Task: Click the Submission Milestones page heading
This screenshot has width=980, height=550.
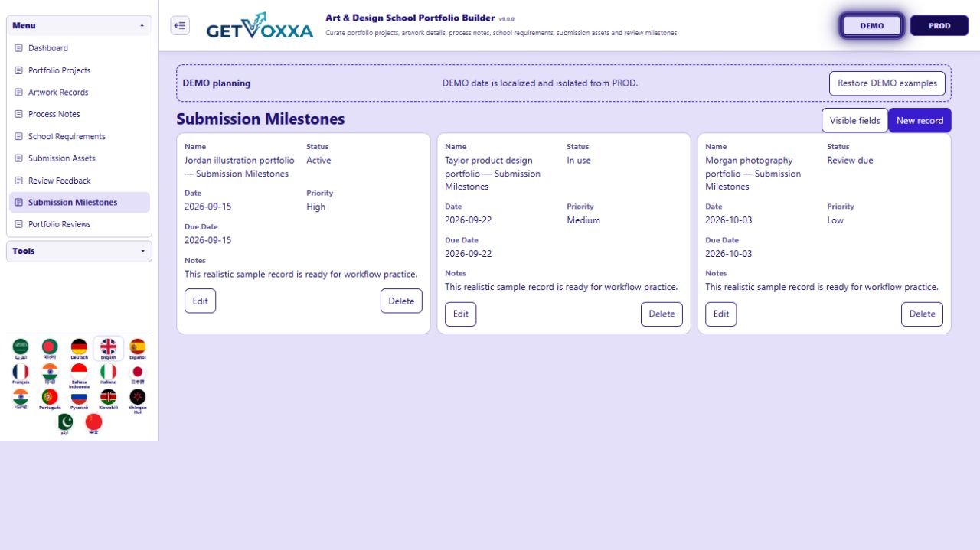Action: (x=260, y=119)
